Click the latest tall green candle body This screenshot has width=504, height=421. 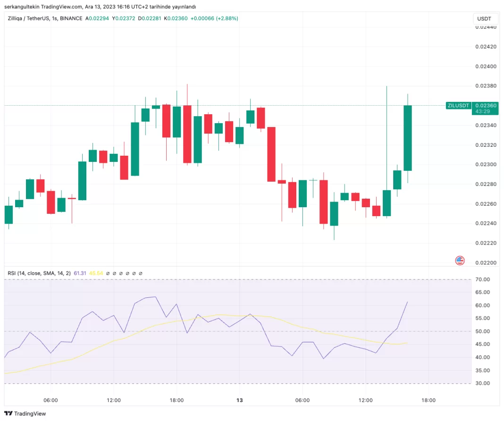[x=408, y=138]
